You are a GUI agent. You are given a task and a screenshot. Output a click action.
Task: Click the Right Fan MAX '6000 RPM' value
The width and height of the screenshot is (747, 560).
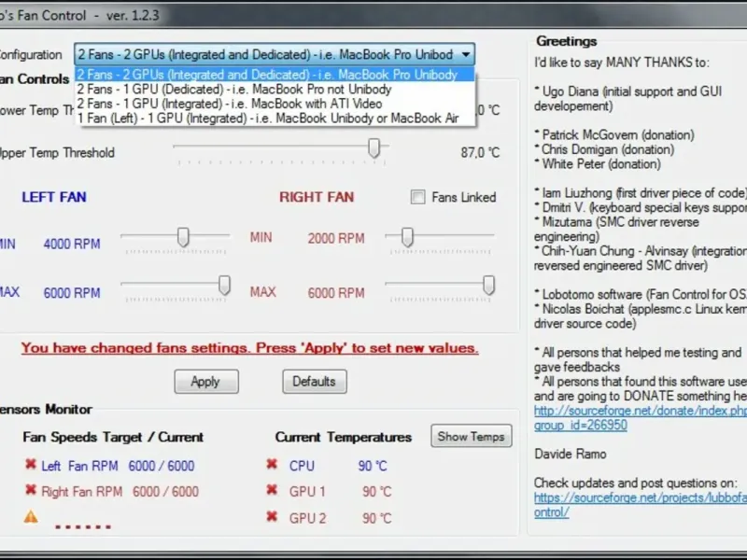coord(336,293)
